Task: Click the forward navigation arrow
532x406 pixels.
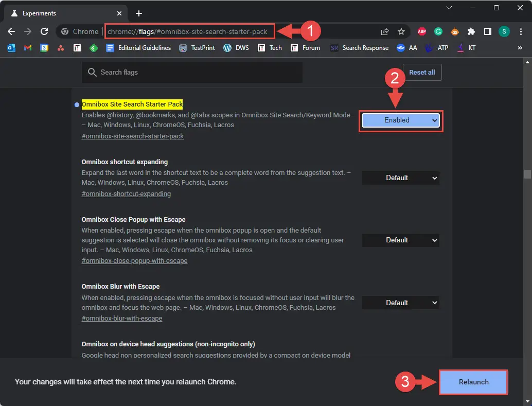Action: click(28, 31)
